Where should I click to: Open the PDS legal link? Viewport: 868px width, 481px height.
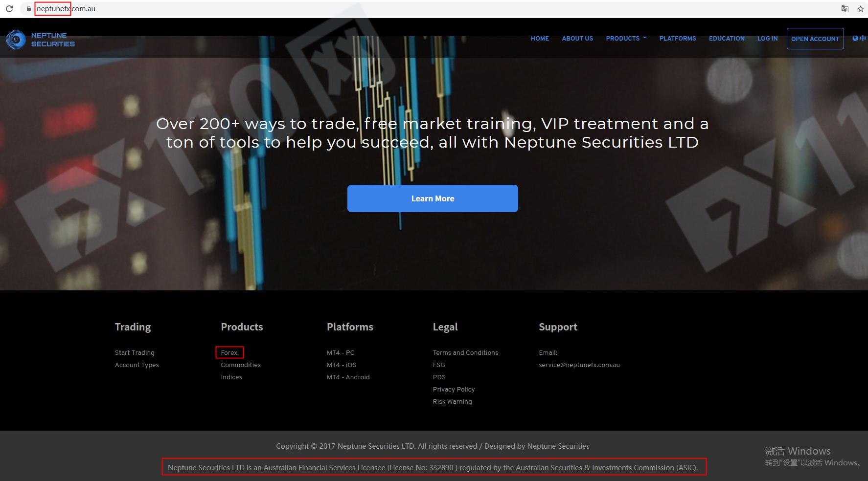[x=439, y=377]
